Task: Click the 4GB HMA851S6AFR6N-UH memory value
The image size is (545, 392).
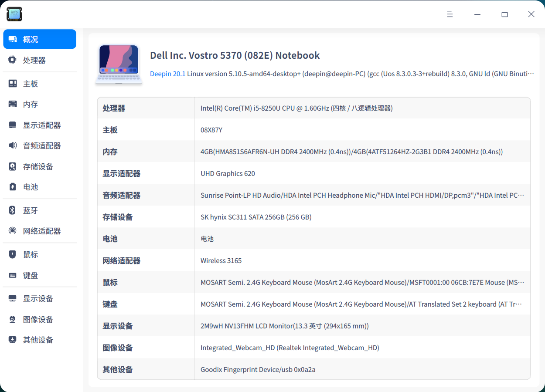Action: pyautogui.click(x=352, y=152)
